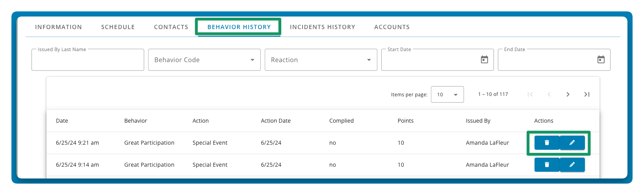Edit the 9:21 am Great Participation entry
Screen dimensions: 644x195
(x=572, y=143)
